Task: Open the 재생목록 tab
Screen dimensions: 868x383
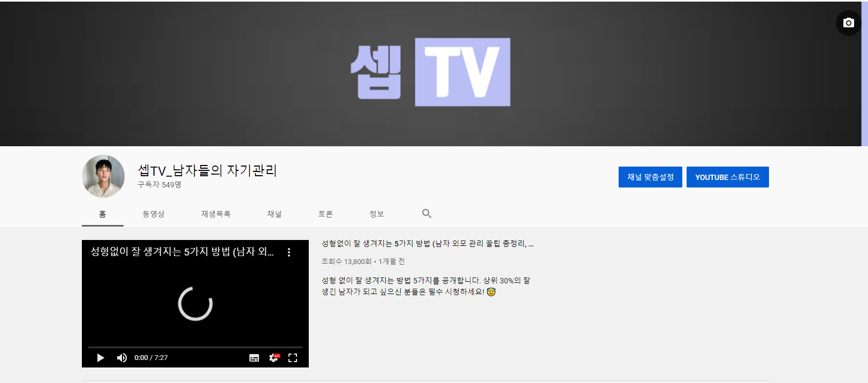Action: pyautogui.click(x=216, y=214)
